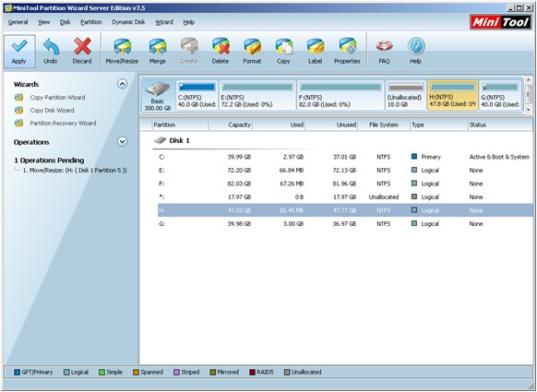Viewport: 537px width, 392px height.
Task: Open the FAQ lifebuoy icon
Action: (x=384, y=46)
